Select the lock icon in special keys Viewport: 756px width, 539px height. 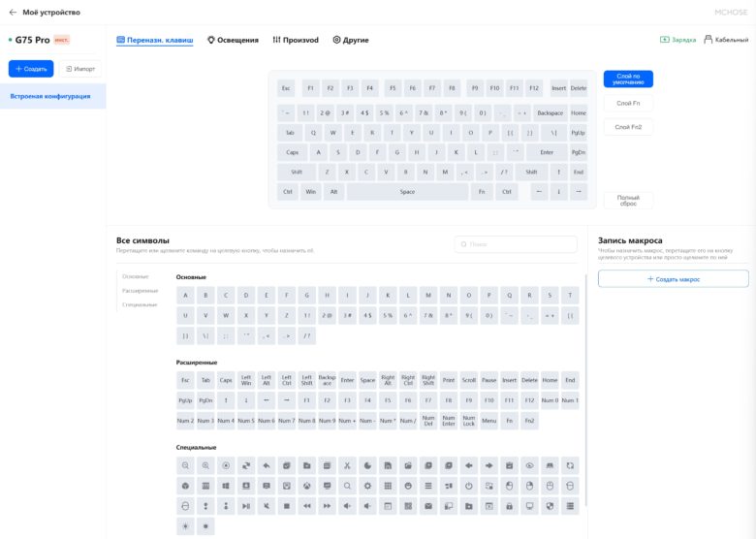[x=509, y=506]
